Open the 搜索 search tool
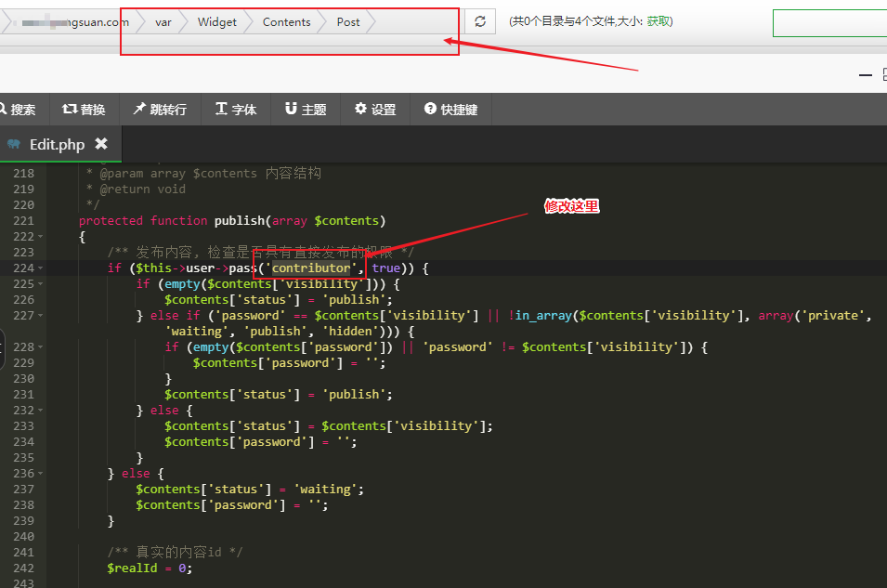This screenshot has width=887, height=588. [19, 110]
